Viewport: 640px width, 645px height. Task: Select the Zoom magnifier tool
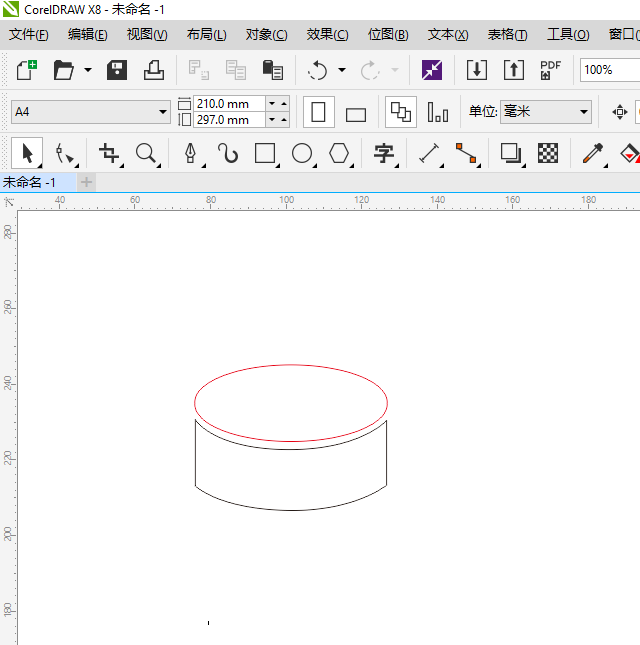[147, 153]
